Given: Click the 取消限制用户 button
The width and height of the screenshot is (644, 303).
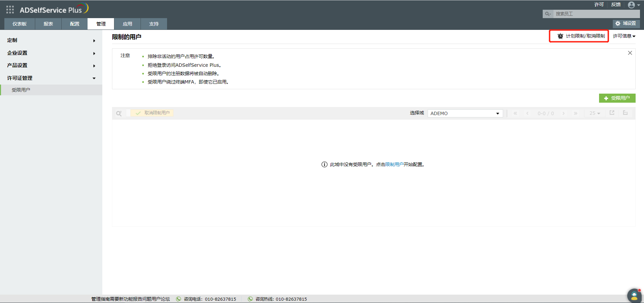Looking at the screenshot, I should [x=152, y=113].
